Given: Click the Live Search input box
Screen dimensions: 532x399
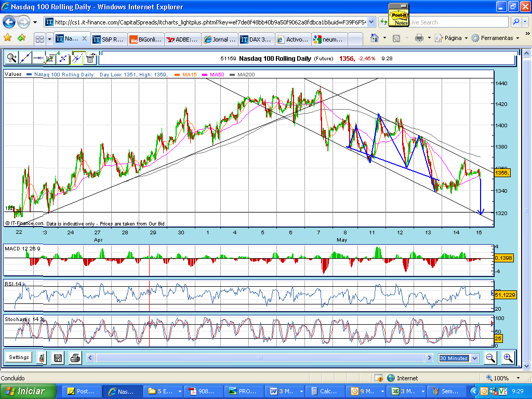Looking at the screenshot, I should (458, 22).
